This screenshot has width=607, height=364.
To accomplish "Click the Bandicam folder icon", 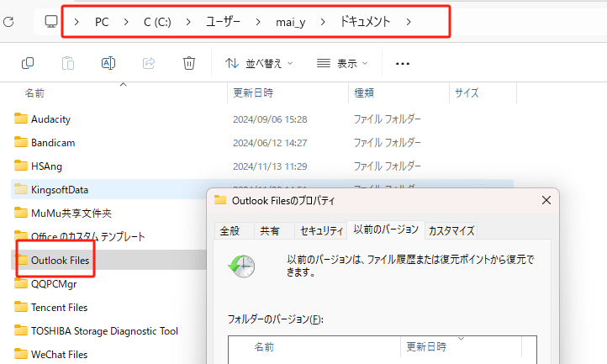I will tap(21, 142).
